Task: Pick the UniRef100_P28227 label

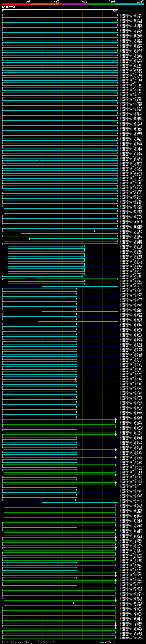Action: [x=131, y=419]
